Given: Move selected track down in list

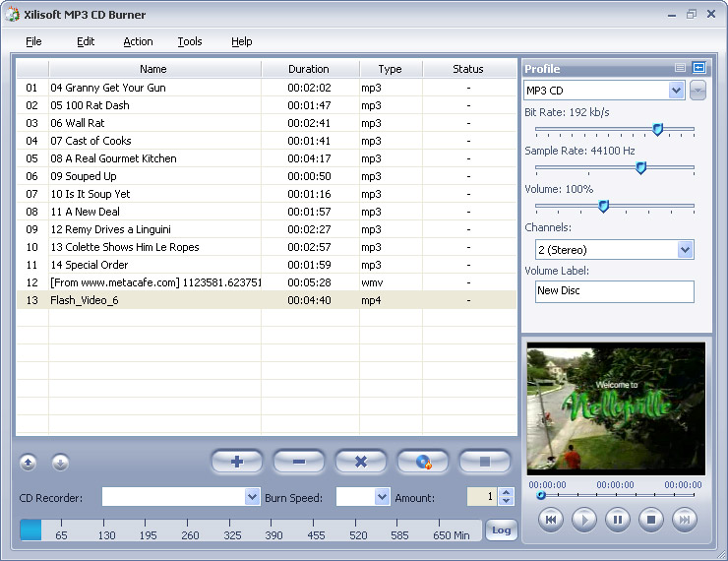Looking at the screenshot, I should click(x=60, y=463).
